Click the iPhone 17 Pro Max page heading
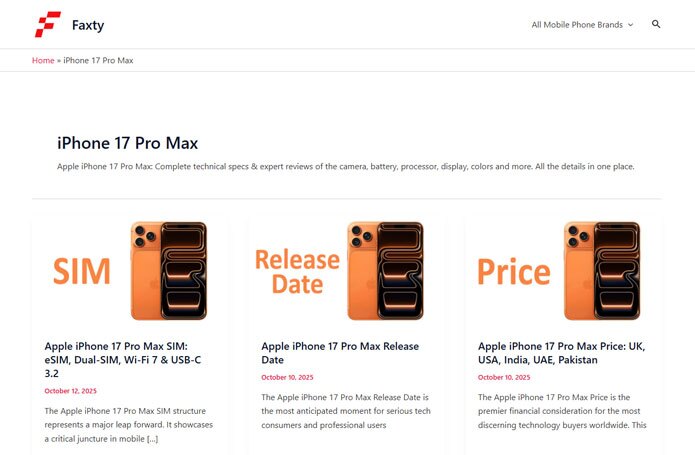This screenshot has height=455, width=695. point(128,143)
